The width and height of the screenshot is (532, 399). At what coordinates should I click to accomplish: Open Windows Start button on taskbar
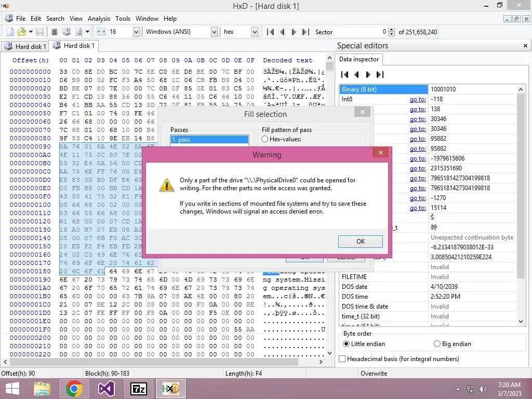pyautogui.click(x=12, y=389)
